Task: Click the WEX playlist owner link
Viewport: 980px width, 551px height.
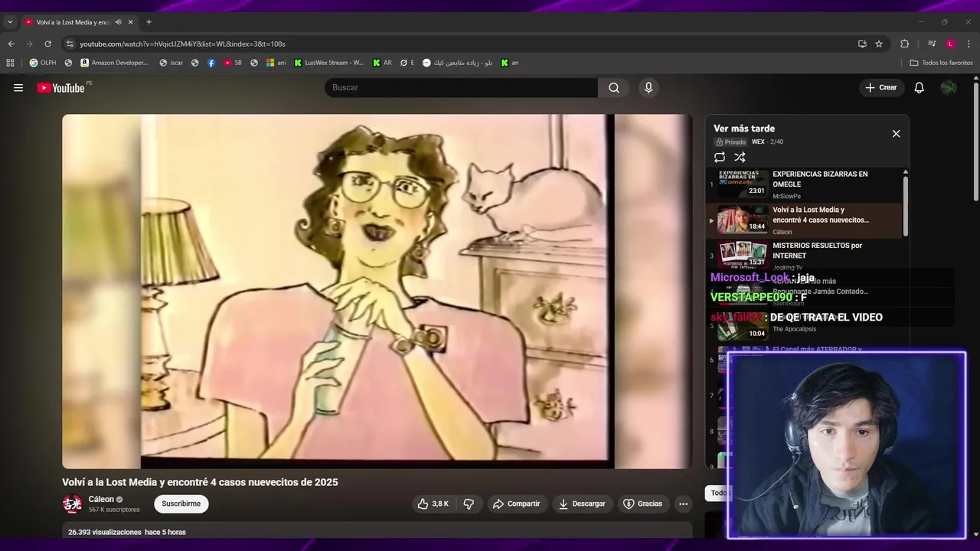Action: pos(758,142)
